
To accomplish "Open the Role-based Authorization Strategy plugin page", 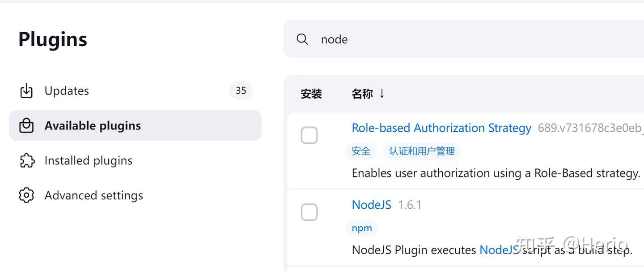I will click(x=441, y=128).
